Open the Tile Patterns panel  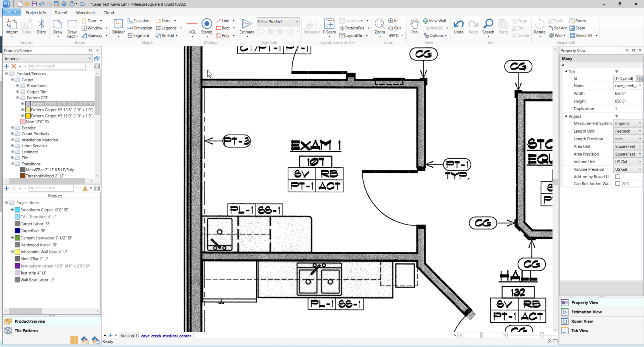[x=52, y=331]
